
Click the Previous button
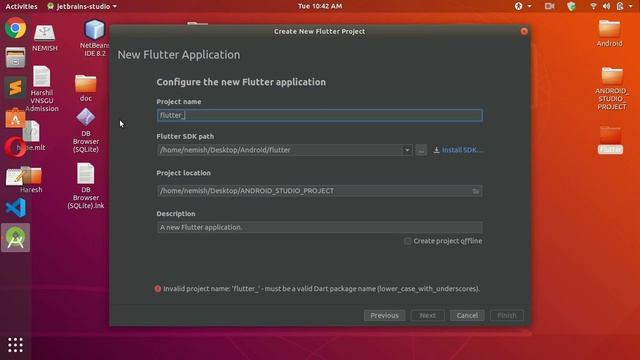[384, 316]
